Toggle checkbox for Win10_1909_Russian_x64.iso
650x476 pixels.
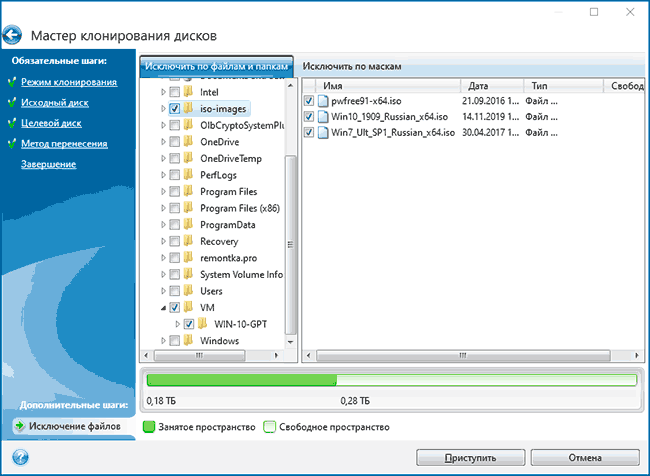pyautogui.click(x=309, y=117)
